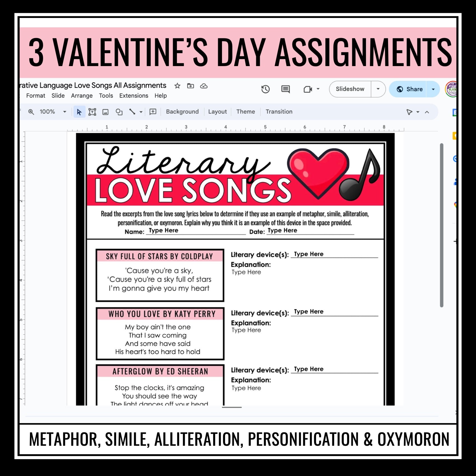Image resolution: width=476 pixels, height=476 pixels.
Task: Activate the select arrow cursor tool
Action: pos(79,112)
